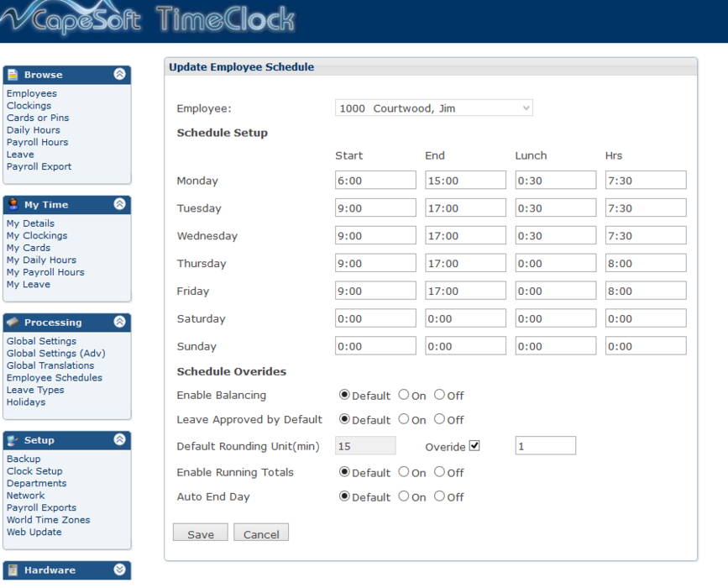
Task: Click the Setup panel icon
Action: [13, 440]
